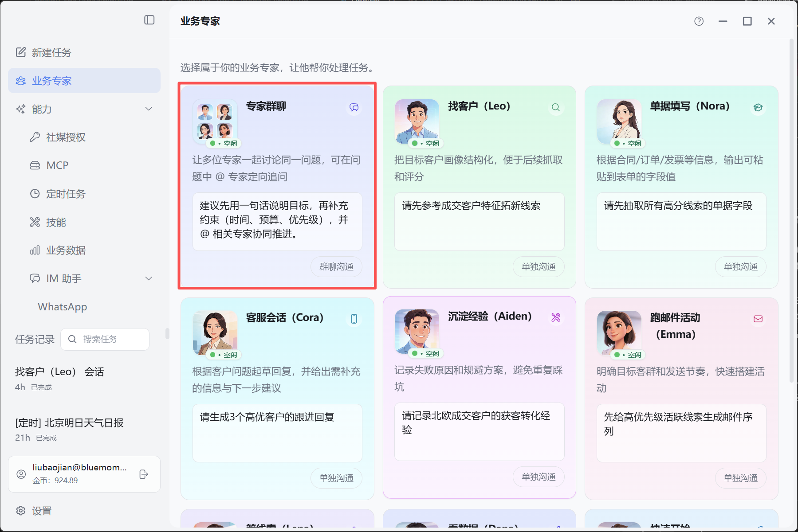Click the main panel vertical scrollbar
Viewport: 798px width, 532px height.
point(791,211)
